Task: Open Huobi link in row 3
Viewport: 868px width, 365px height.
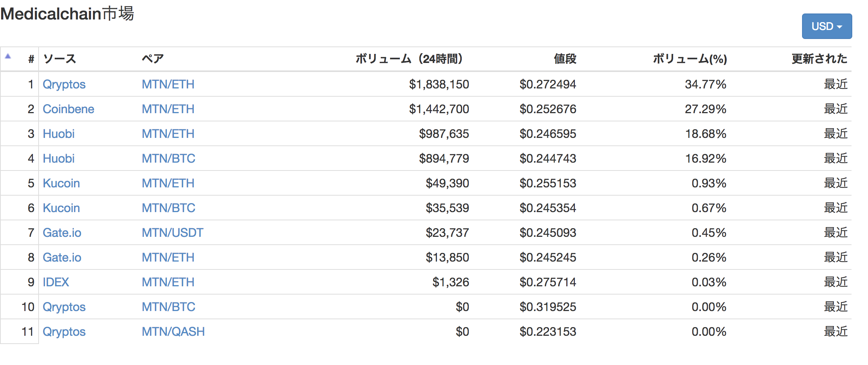Action: click(59, 134)
